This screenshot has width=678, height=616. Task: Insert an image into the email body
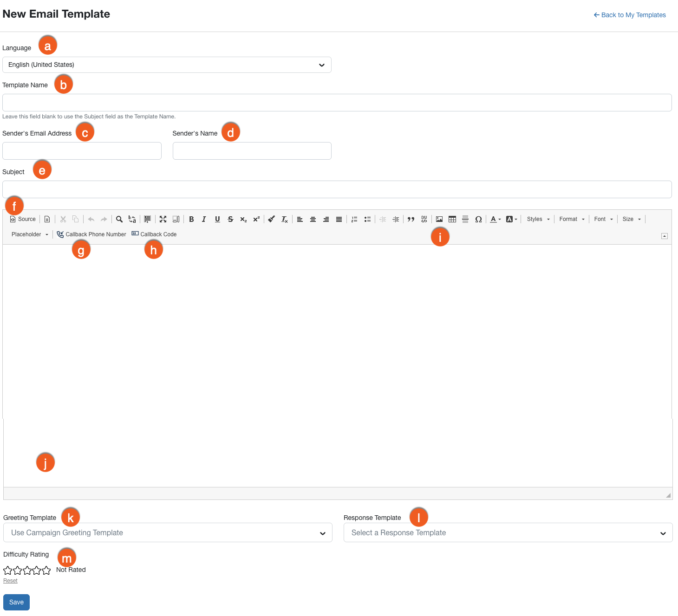point(439,219)
